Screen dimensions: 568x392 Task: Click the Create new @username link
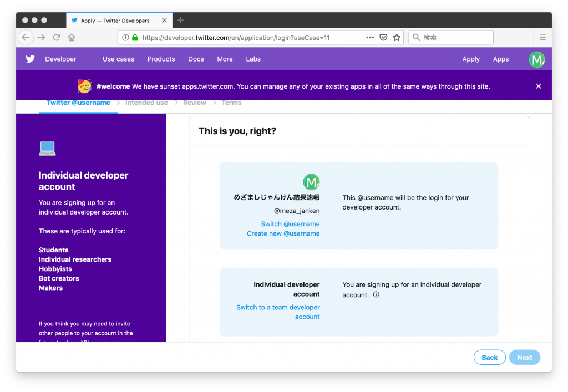tap(283, 233)
